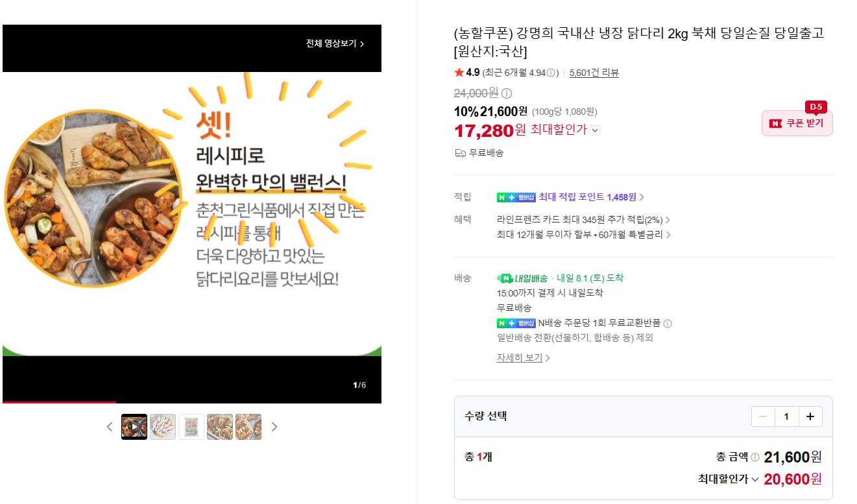
Task: Open 전체 영상보기 link on video
Action: pyautogui.click(x=335, y=43)
